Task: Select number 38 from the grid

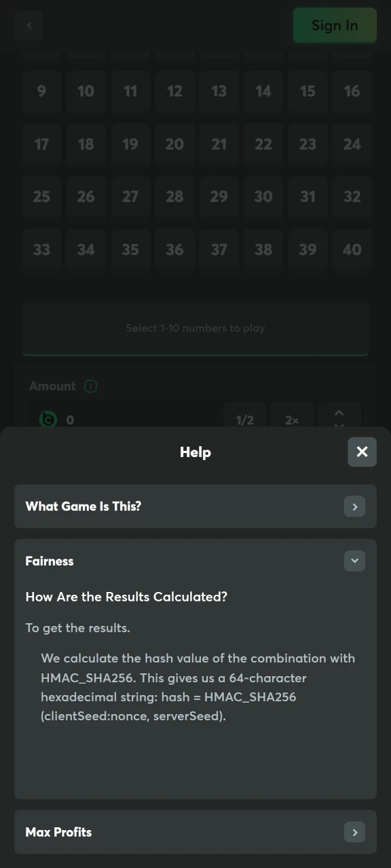Action: pos(263,250)
